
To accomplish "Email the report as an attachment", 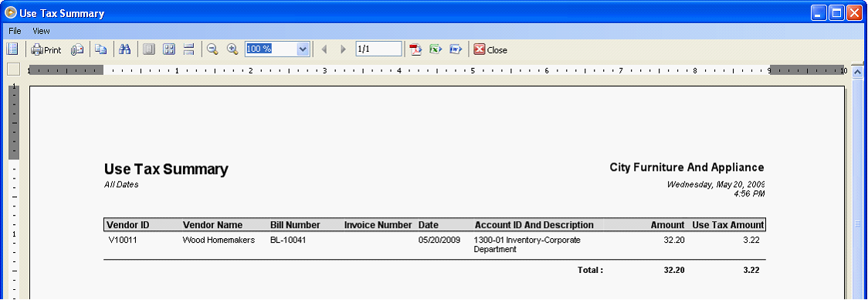I will tap(77, 49).
